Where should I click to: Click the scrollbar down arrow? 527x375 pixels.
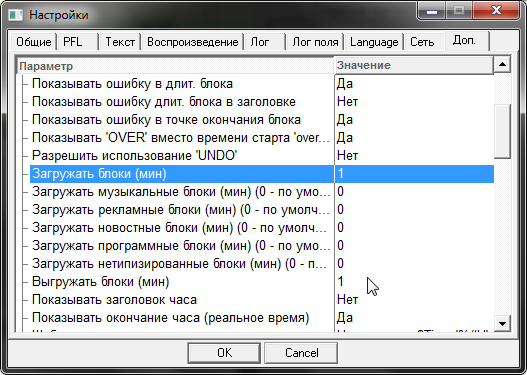[x=502, y=324]
